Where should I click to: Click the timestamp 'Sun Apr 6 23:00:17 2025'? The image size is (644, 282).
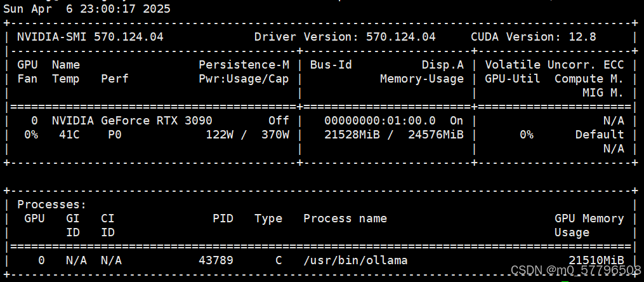pos(87,9)
